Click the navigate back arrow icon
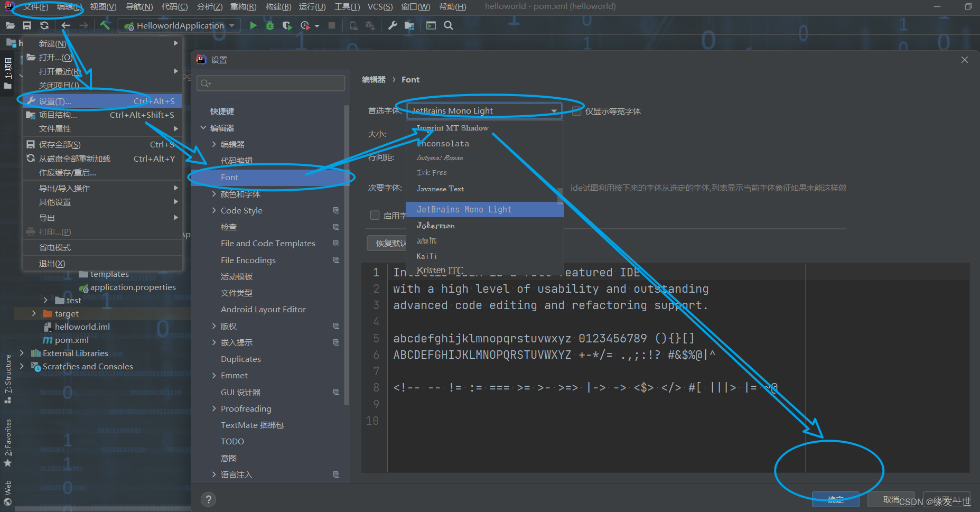 click(x=66, y=25)
